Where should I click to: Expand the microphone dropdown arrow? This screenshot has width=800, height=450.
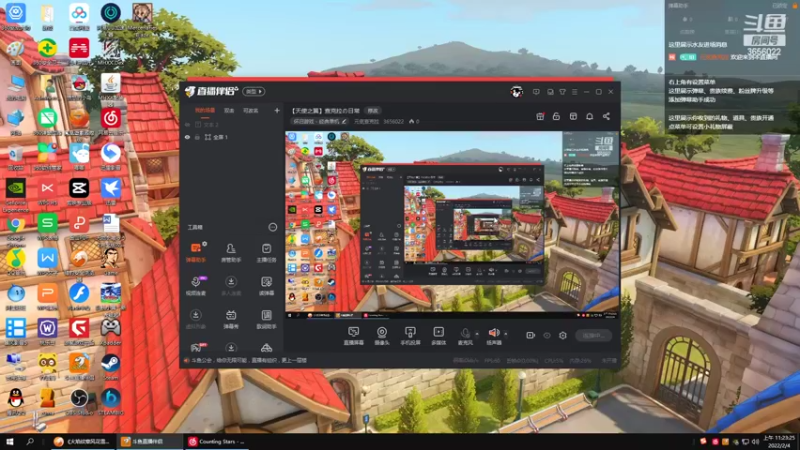tap(477, 334)
